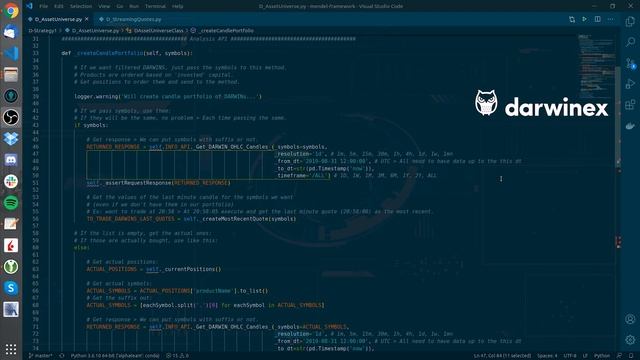Image resolution: width=640 pixels, height=360 pixels.
Task: Split the editor to the right
Action: pyautogui.click(x=598, y=19)
